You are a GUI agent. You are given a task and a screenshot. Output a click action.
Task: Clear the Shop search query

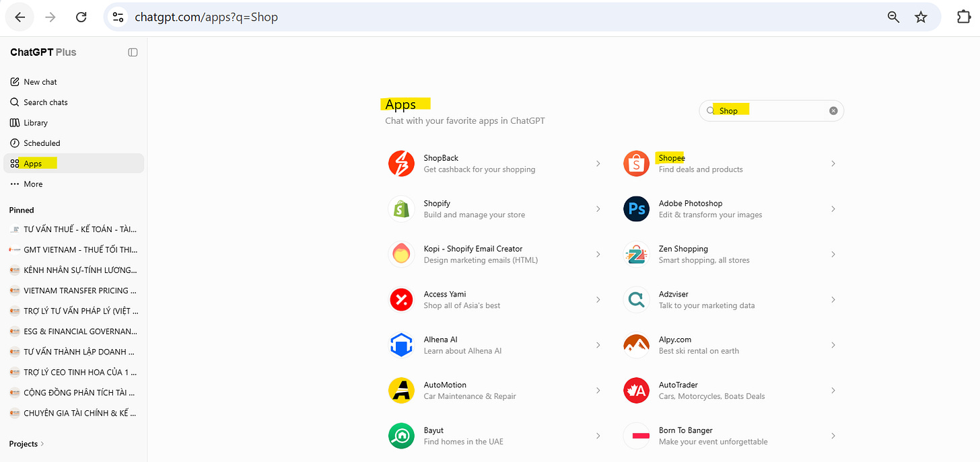(833, 111)
